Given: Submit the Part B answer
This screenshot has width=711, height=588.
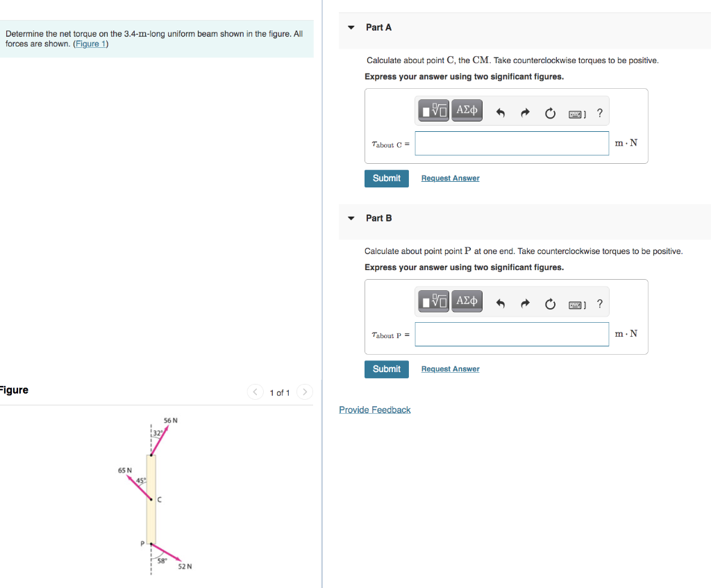Looking at the screenshot, I should click(386, 369).
